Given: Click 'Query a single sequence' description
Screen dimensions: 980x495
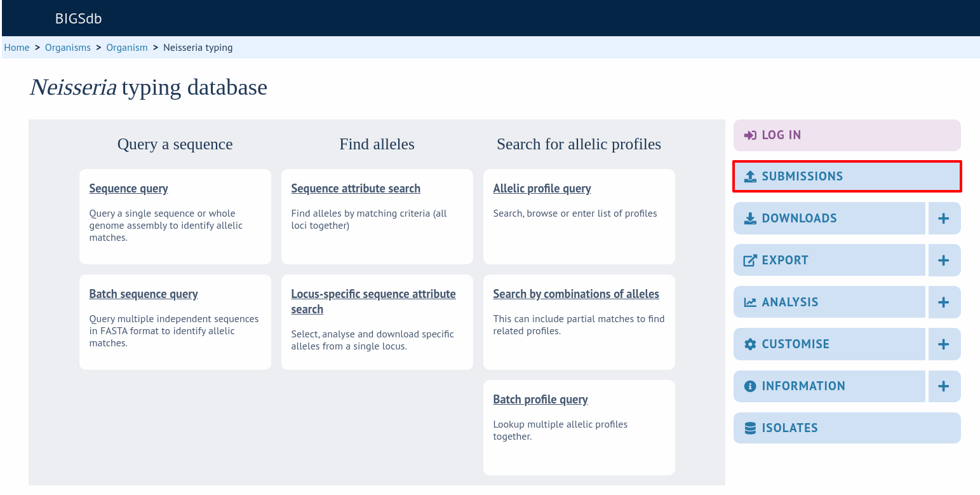Looking at the screenshot, I should (166, 226).
